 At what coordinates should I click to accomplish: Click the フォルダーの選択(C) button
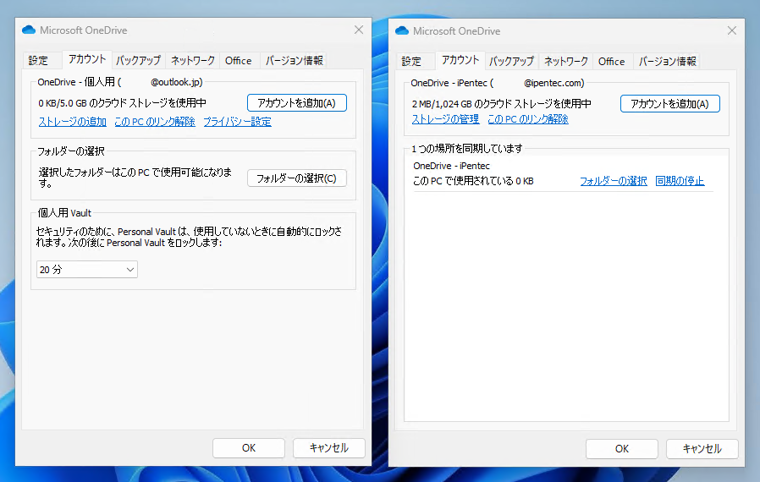pyautogui.click(x=297, y=178)
